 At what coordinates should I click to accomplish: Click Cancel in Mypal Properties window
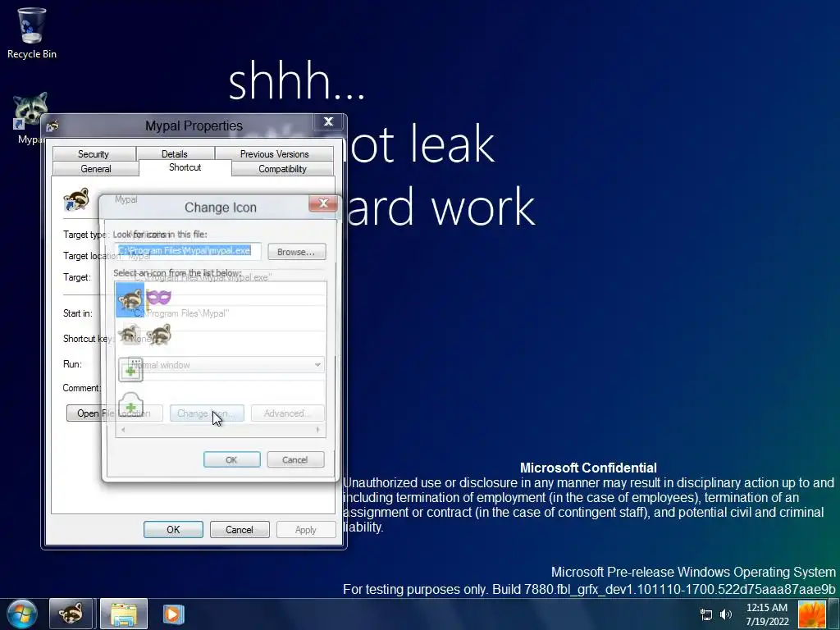point(240,529)
